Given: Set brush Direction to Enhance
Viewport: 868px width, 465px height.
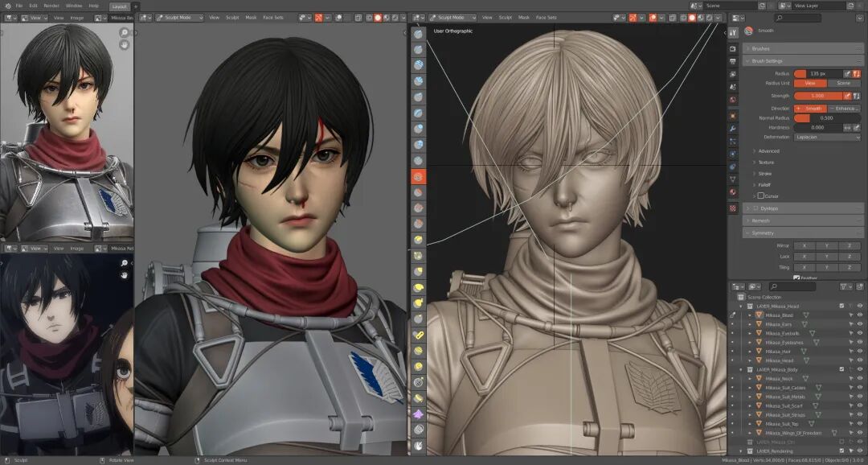Looking at the screenshot, I should 844,109.
